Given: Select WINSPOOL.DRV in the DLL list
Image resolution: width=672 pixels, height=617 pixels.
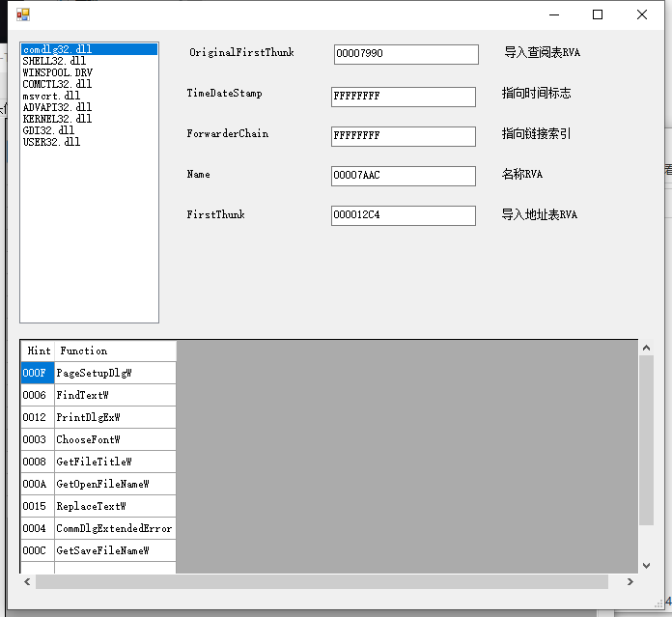Looking at the screenshot, I should pyautogui.click(x=89, y=72).
